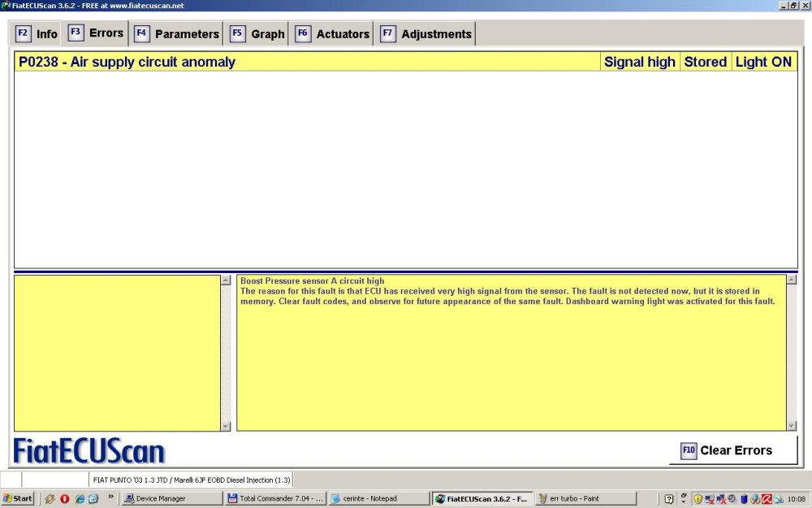Viewport: 812px width, 508px height.
Task: Switch to the Info tab
Action: tap(37, 34)
